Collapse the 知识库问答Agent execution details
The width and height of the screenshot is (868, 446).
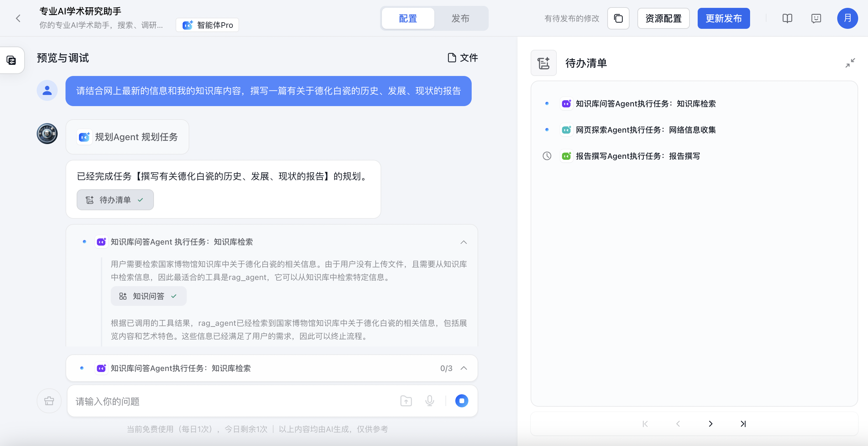pos(464,242)
